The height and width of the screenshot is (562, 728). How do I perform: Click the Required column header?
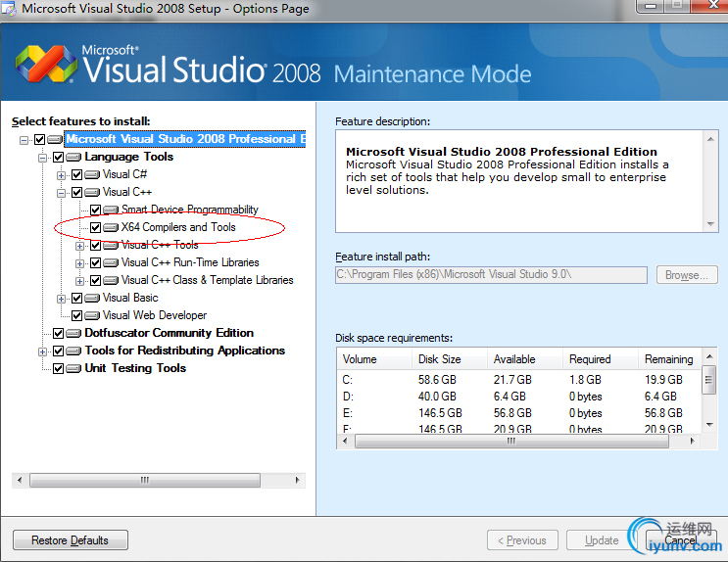click(601, 359)
